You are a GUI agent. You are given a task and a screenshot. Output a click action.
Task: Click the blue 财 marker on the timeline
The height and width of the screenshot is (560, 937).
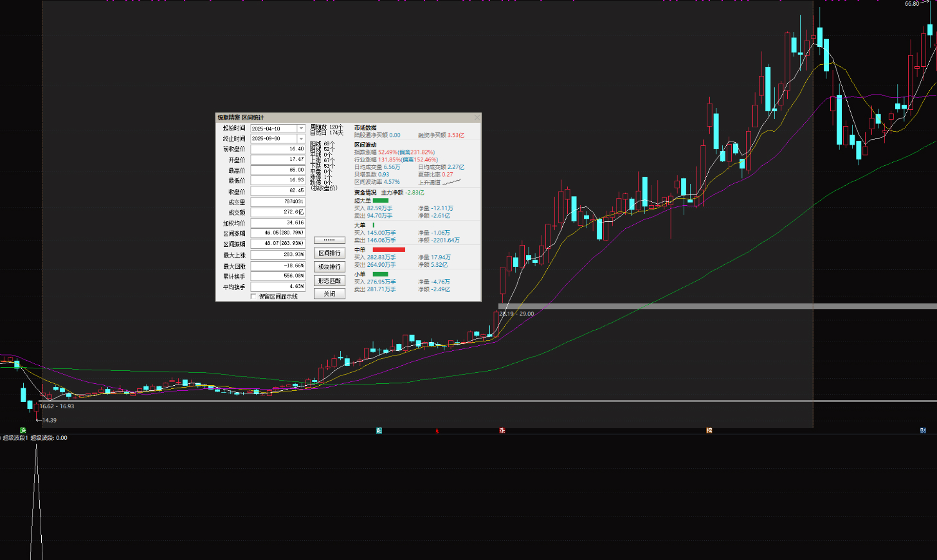923,430
